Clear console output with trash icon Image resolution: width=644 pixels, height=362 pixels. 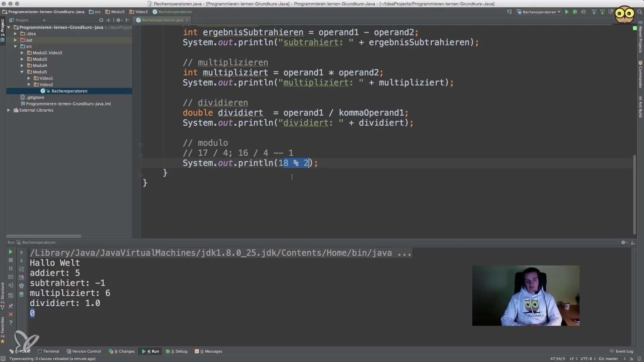(21, 294)
